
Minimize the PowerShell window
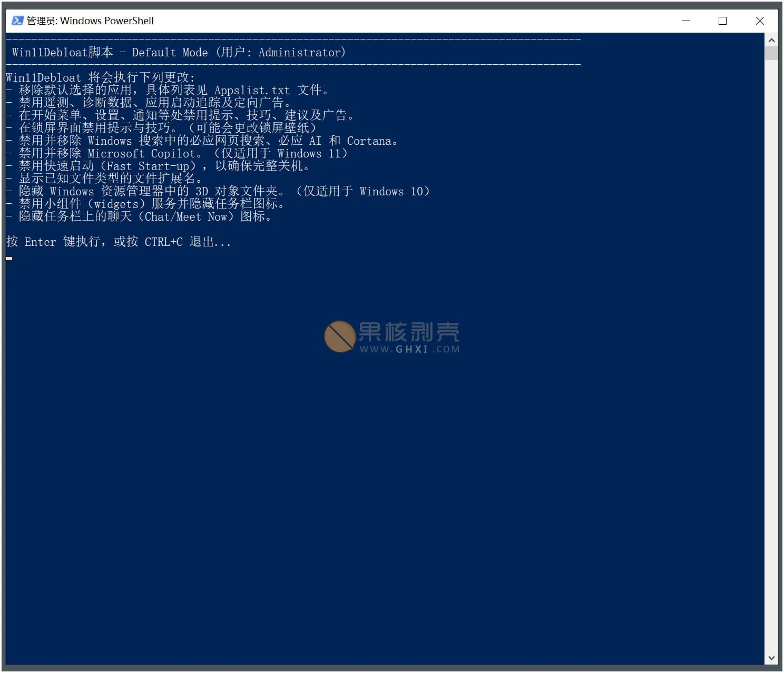coord(686,21)
